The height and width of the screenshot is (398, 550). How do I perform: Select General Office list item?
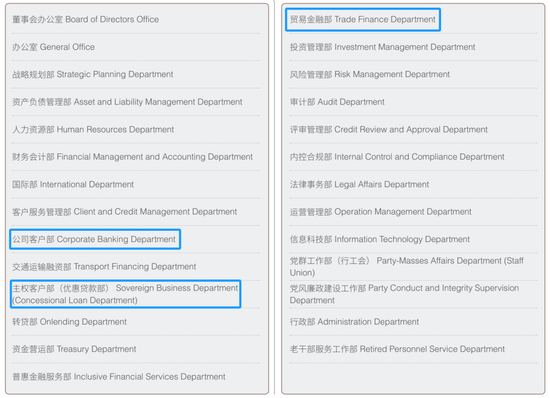point(53,47)
